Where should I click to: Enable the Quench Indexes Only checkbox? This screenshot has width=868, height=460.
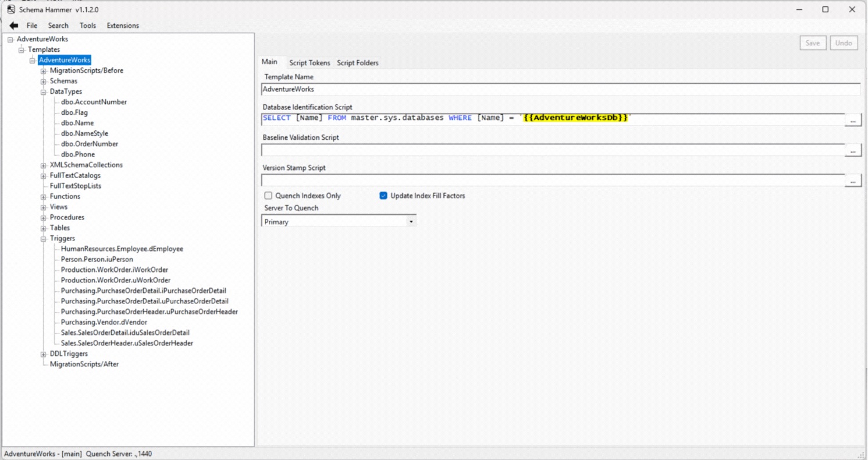(x=268, y=195)
